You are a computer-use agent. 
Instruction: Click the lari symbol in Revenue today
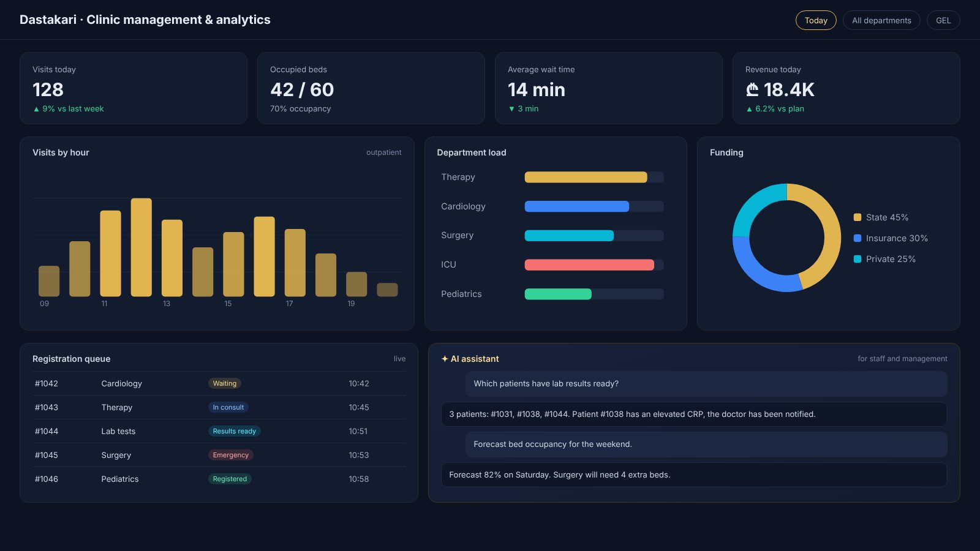coord(752,90)
